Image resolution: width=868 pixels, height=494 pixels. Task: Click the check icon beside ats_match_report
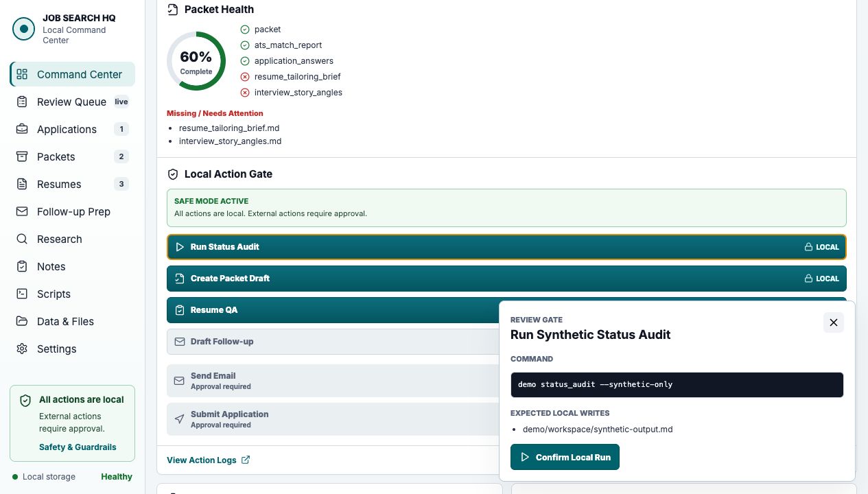[x=245, y=45]
